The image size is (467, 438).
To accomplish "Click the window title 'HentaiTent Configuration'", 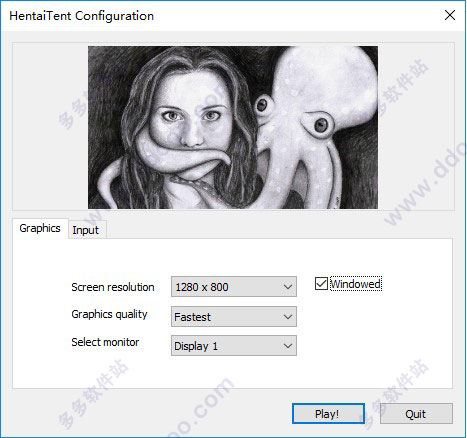I will coord(82,16).
